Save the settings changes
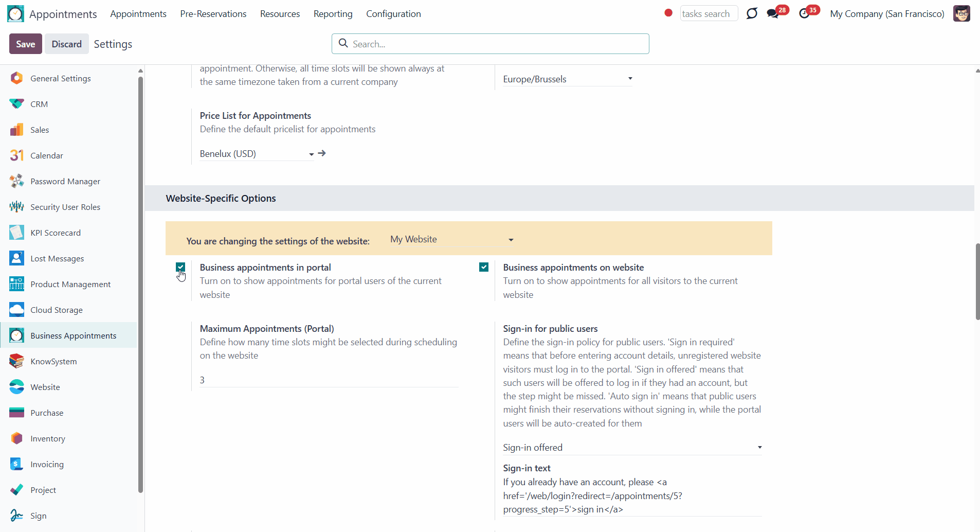The image size is (980, 532). [x=26, y=44]
